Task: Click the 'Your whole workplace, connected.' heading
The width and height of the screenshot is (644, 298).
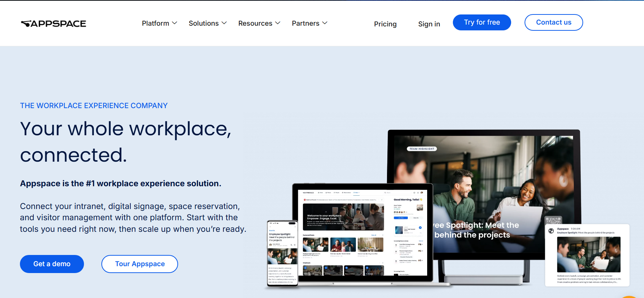Action: pyautogui.click(x=126, y=142)
